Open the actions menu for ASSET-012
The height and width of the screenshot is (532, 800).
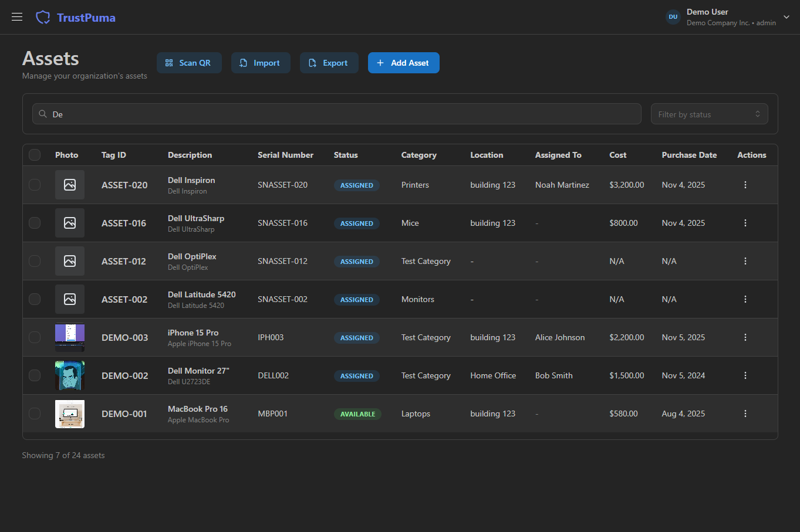coord(745,261)
